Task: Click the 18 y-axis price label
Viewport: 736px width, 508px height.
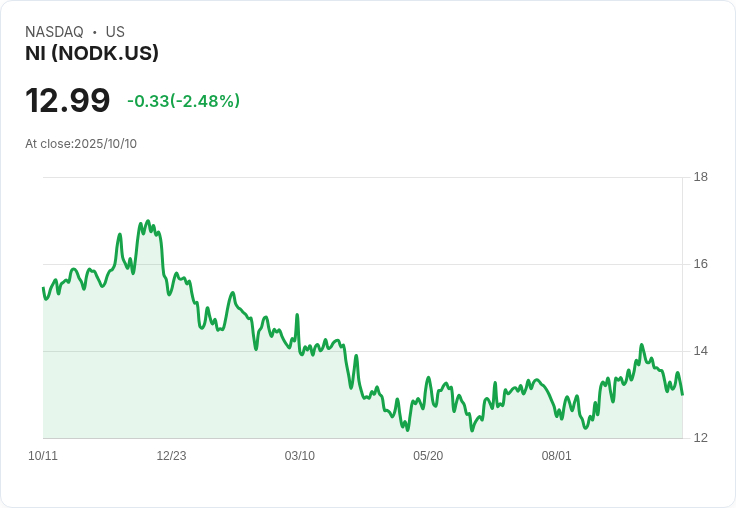Action: (x=701, y=177)
